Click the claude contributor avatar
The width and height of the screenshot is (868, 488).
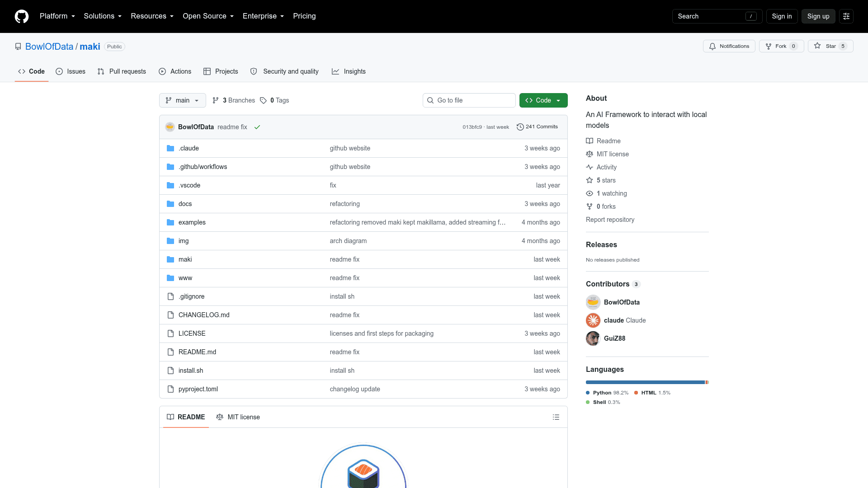[593, 320]
